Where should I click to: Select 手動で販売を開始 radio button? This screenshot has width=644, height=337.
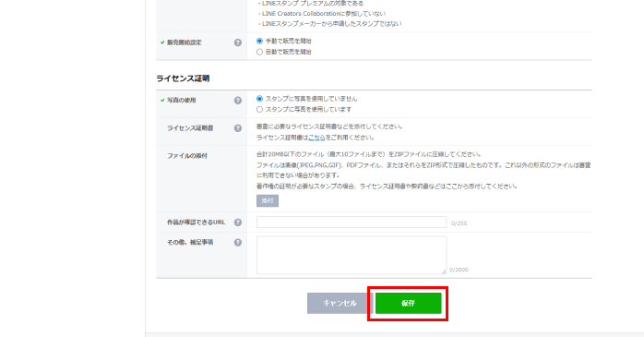259,42
